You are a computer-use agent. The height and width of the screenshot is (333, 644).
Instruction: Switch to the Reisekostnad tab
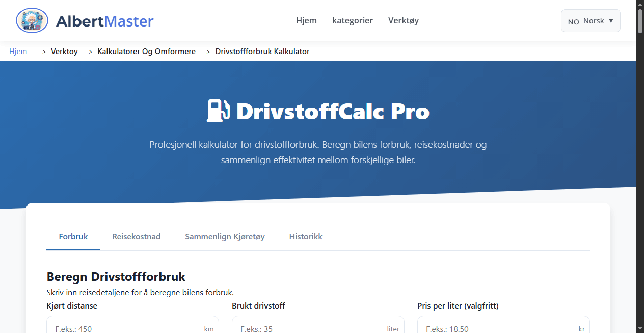point(136,236)
